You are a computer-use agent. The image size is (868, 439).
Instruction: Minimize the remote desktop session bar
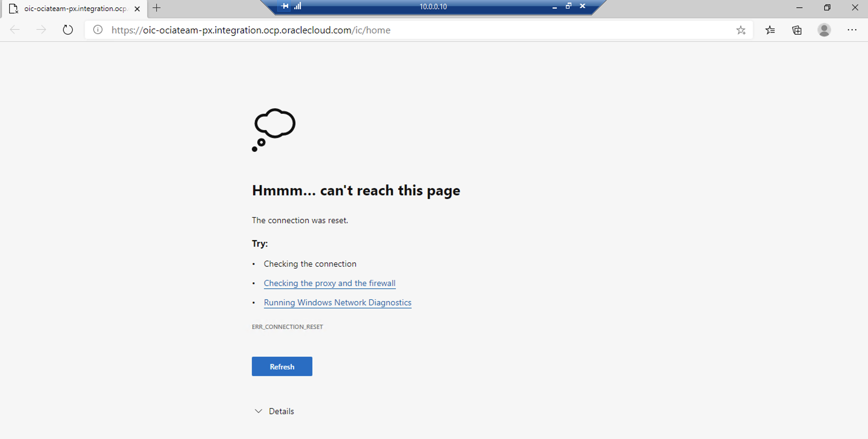tap(555, 7)
